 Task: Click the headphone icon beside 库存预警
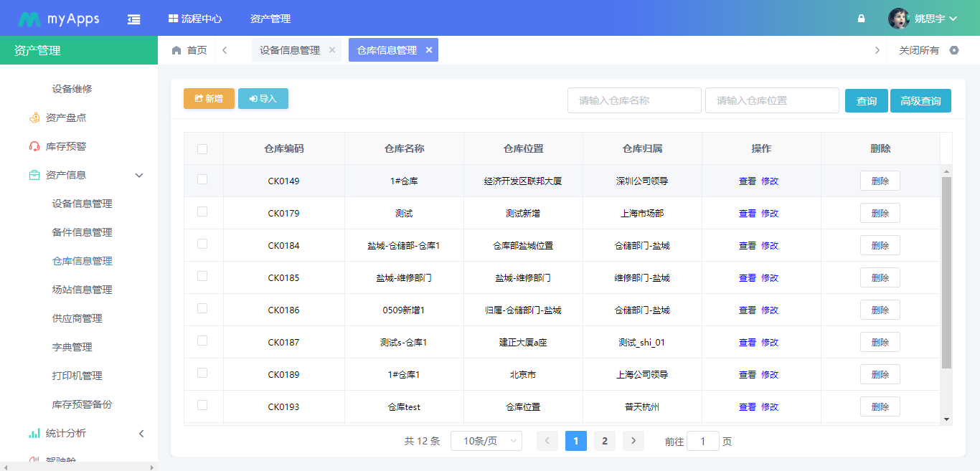tap(33, 146)
